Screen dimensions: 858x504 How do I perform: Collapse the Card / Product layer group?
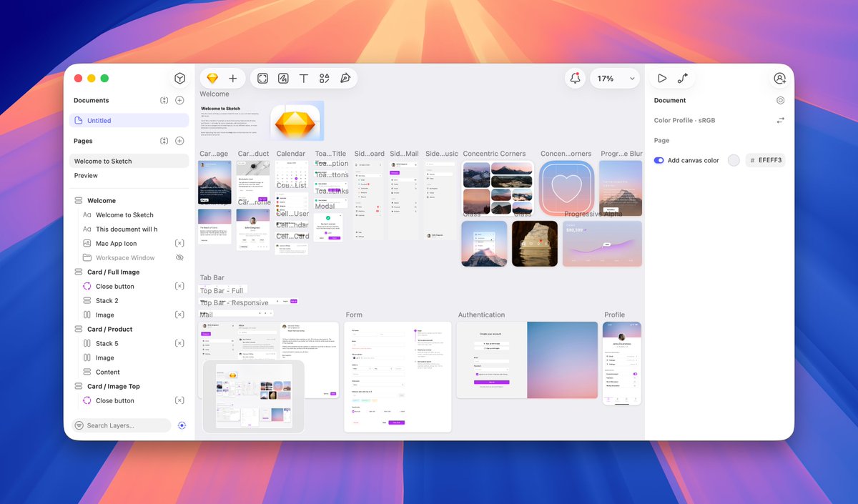click(x=79, y=329)
